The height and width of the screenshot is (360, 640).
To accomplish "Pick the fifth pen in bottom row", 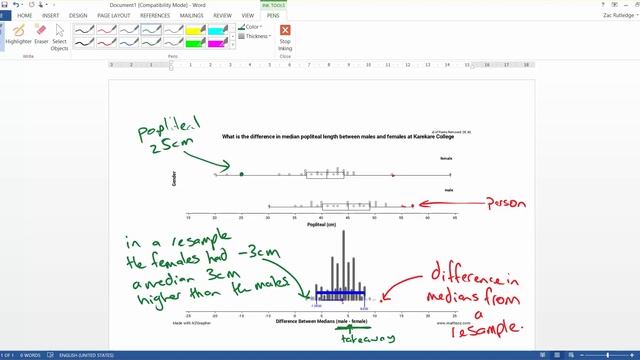I will pos(173,42).
